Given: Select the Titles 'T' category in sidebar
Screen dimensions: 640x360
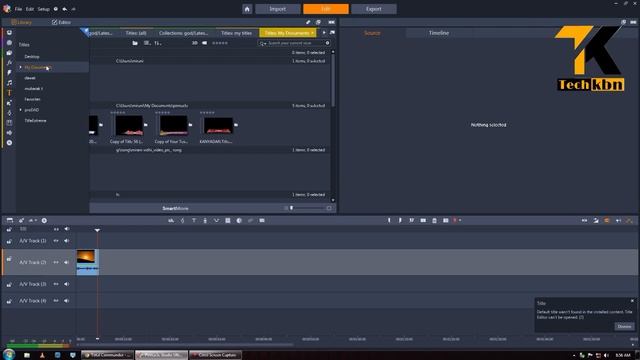Looking at the screenshot, I should coord(9,93).
